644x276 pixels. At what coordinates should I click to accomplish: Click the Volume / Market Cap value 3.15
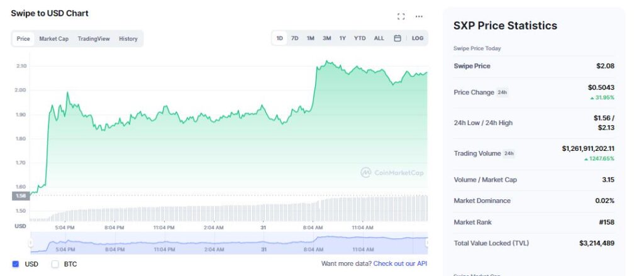click(x=608, y=179)
